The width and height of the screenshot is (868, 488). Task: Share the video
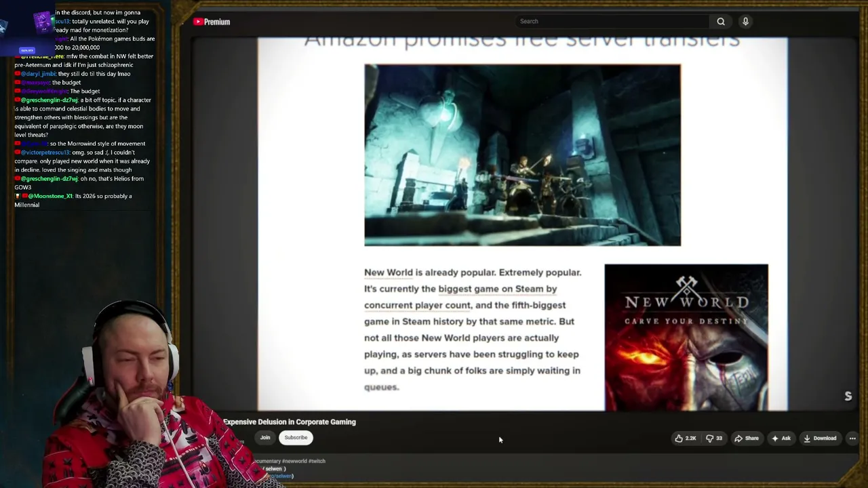pyautogui.click(x=747, y=439)
